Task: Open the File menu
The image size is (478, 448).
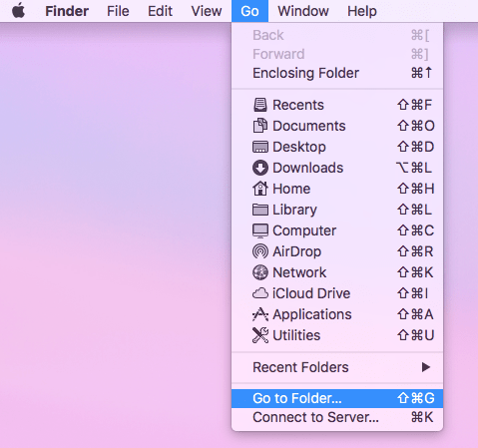Action: (118, 11)
